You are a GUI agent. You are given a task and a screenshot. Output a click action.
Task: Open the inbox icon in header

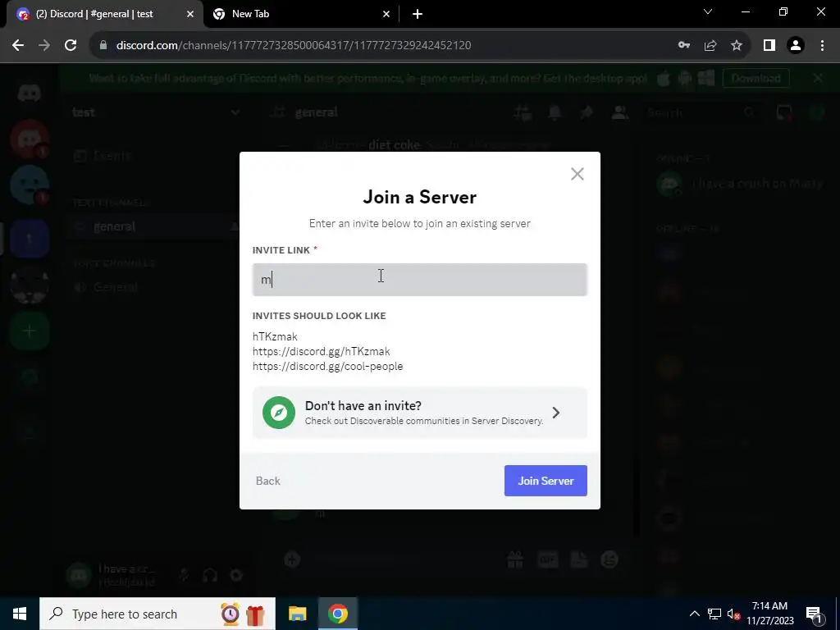(x=783, y=112)
